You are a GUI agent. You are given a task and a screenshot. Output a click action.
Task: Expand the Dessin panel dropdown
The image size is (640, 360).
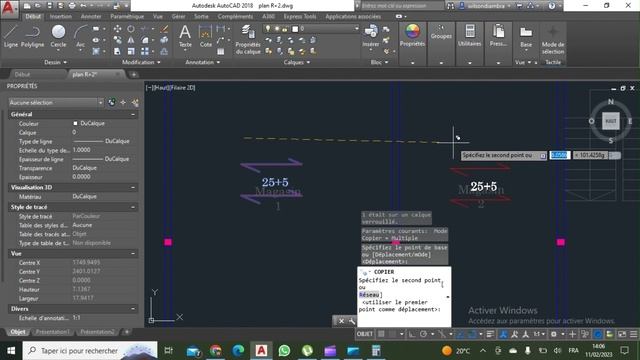point(56,62)
